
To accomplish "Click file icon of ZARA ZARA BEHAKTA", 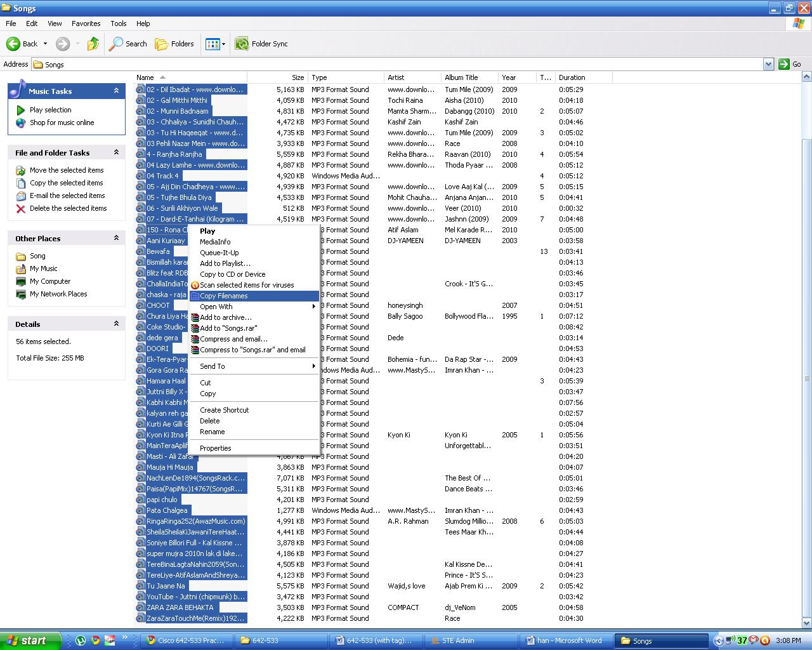I will pos(141,607).
